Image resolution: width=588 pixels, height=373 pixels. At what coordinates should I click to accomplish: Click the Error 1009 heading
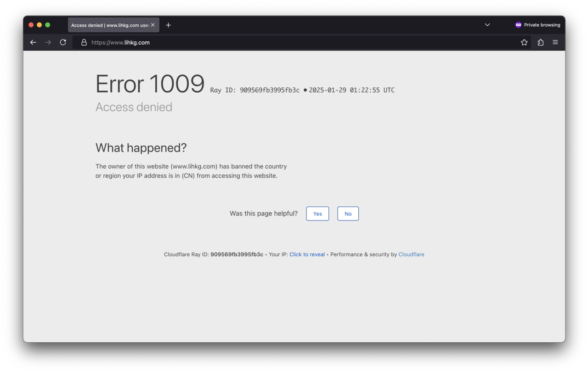pos(150,84)
